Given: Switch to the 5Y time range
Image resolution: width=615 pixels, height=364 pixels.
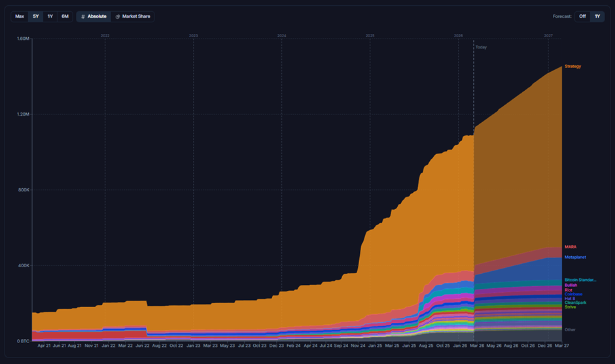Looking at the screenshot, I should [x=36, y=16].
